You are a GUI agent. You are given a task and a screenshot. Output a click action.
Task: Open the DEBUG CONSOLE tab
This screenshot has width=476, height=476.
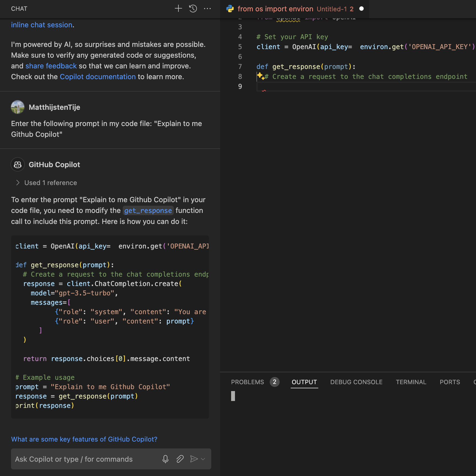[x=356, y=382]
